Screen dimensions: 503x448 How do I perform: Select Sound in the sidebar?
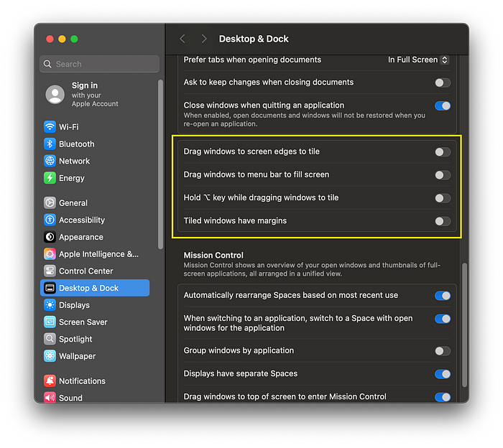(x=95, y=398)
